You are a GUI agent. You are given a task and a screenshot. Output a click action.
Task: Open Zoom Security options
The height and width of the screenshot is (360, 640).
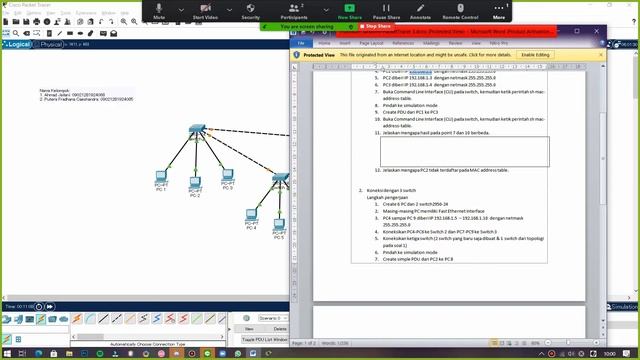[251, 11]
